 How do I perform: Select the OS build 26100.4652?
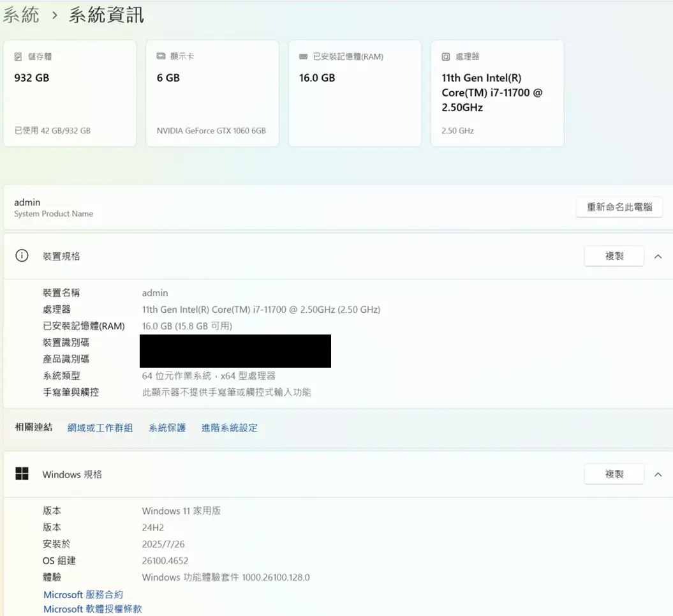[165, 560]
